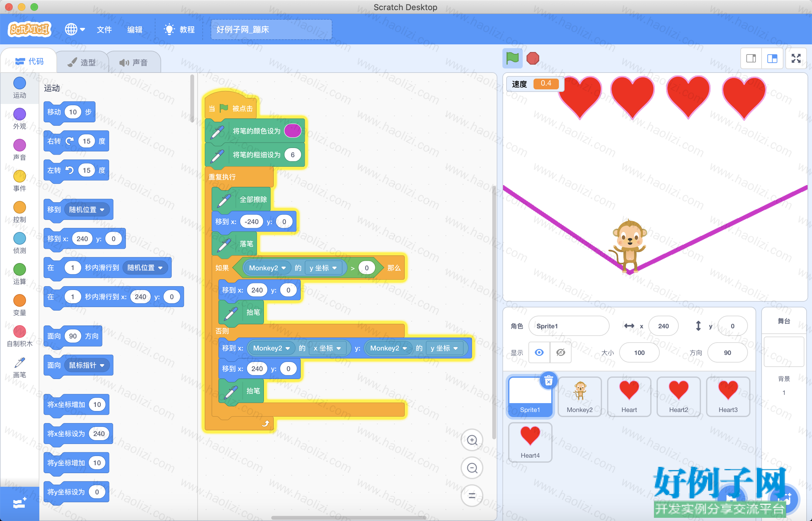
Task: Click the 落笔 pen down block
Action: 234,244
